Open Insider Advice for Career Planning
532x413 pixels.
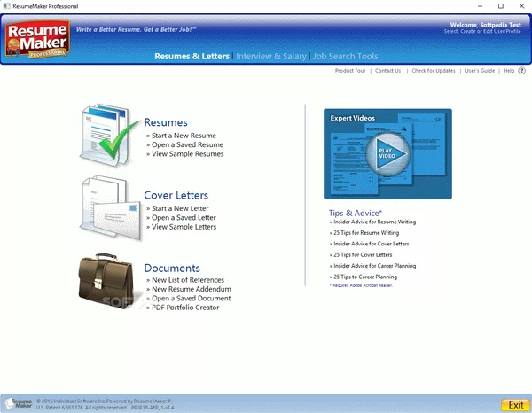pos(373,266)
